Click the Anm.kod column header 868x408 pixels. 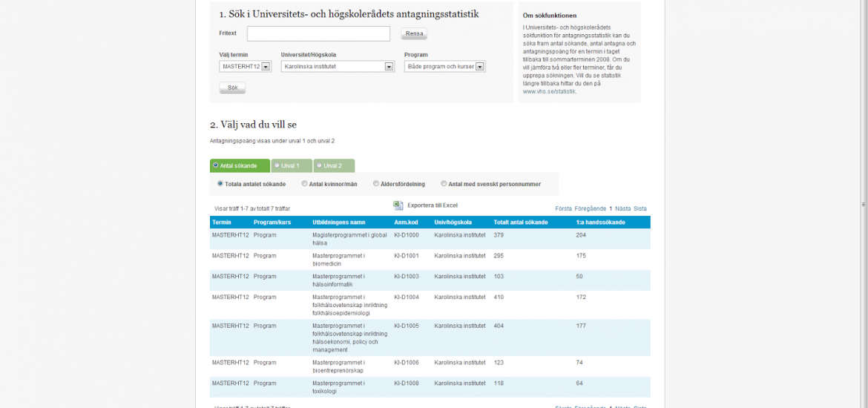pyautogui.click(x=406, y=223)
